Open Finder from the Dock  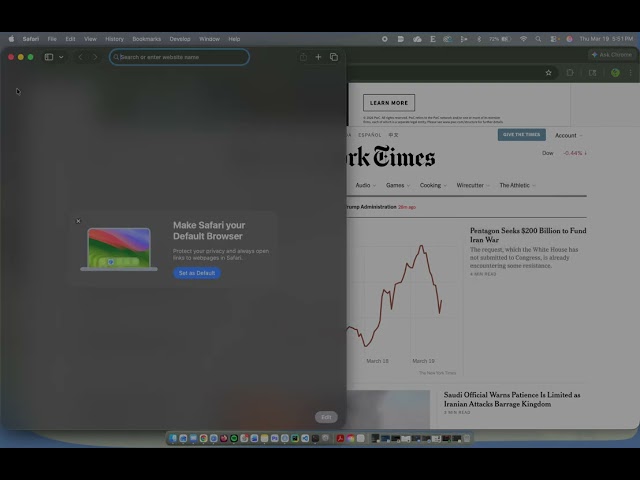173,438
